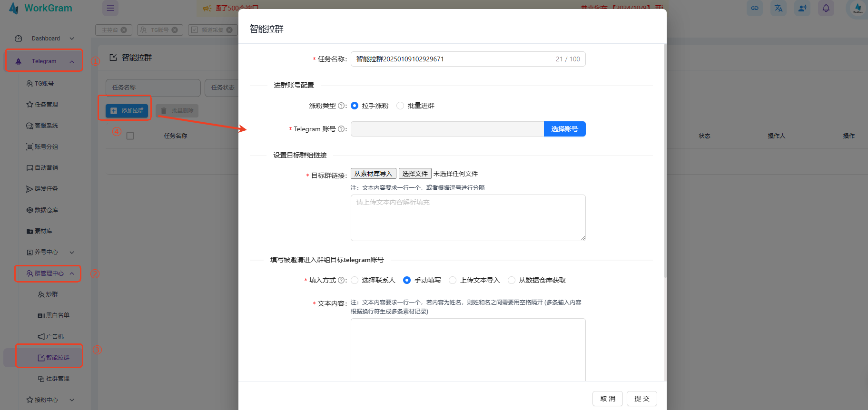The width and height of the screenshot is (868, 410).
Task: Open the language translate icon
Action: [x=779, y=8]
